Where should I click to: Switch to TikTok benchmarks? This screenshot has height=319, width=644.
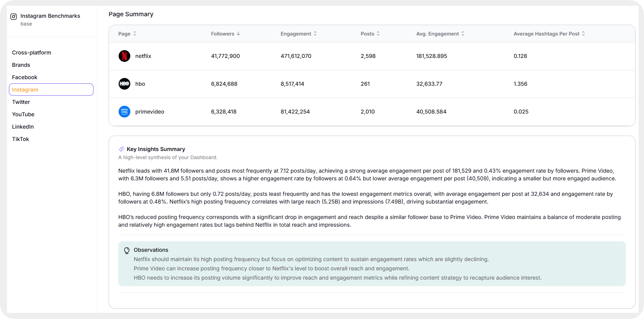click(51, 139)
